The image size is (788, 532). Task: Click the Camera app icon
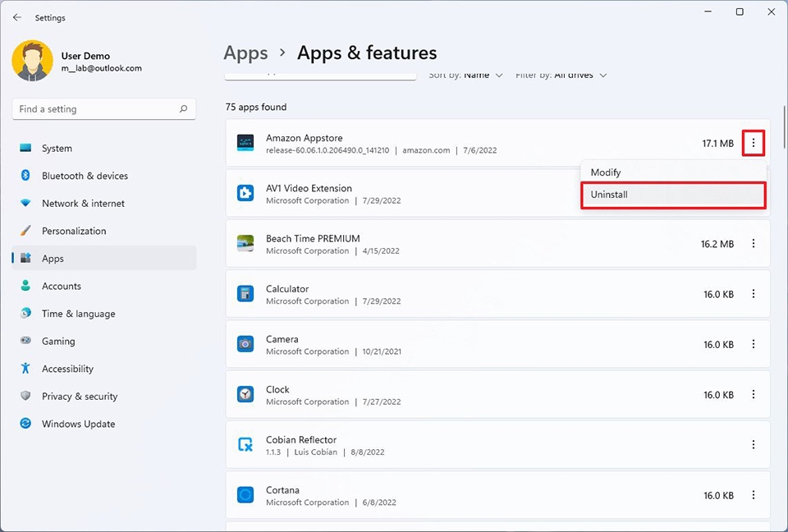pos(245,344)
